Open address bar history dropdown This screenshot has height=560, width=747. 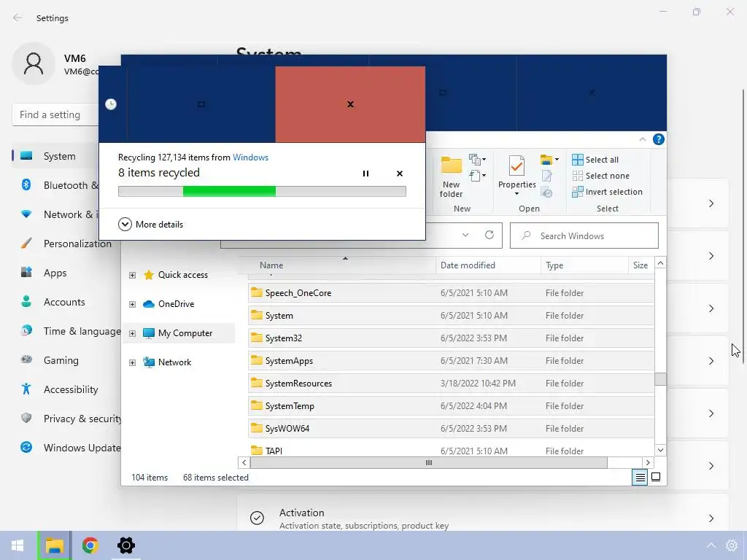point(465,236)
